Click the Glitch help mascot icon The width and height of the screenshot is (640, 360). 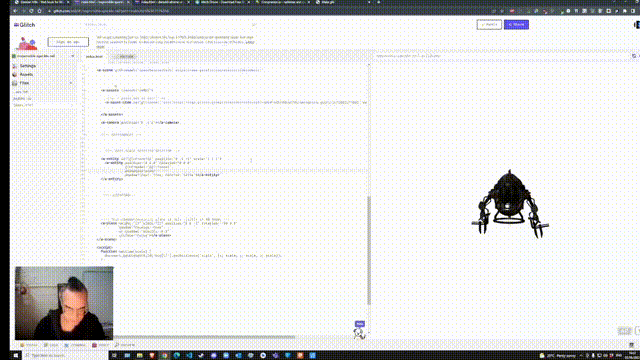(359, 330)
